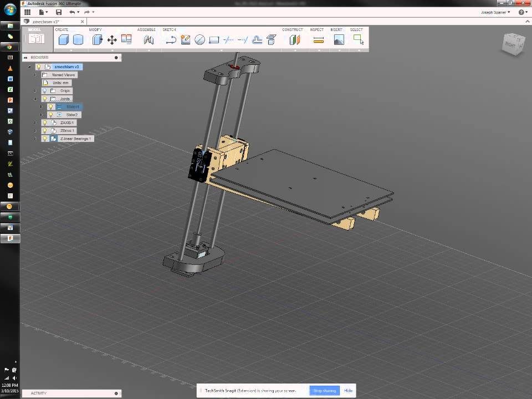Expand the Slider1 joint node

coord(42,107)
